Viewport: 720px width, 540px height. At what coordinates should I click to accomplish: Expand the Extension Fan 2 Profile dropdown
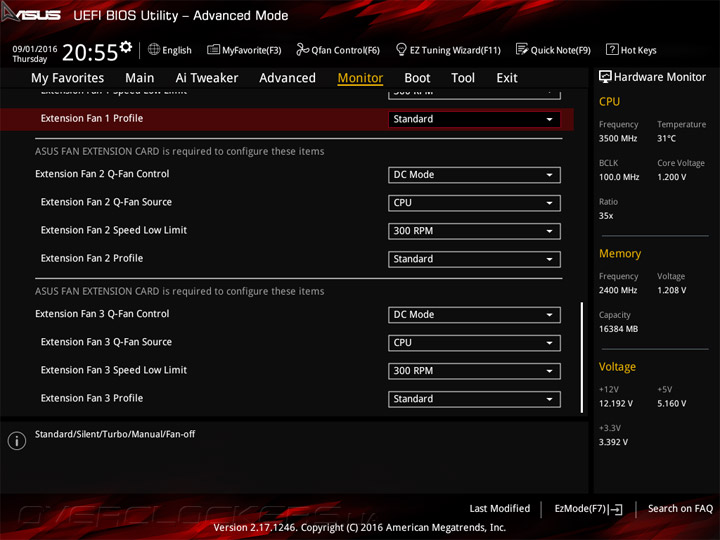coord(474,259)
